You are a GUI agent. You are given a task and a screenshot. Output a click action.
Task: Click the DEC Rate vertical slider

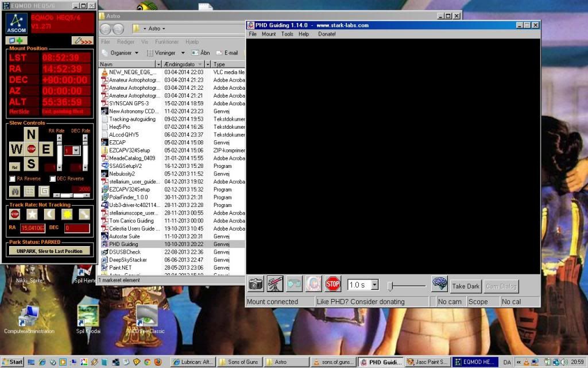click(85, 152)
